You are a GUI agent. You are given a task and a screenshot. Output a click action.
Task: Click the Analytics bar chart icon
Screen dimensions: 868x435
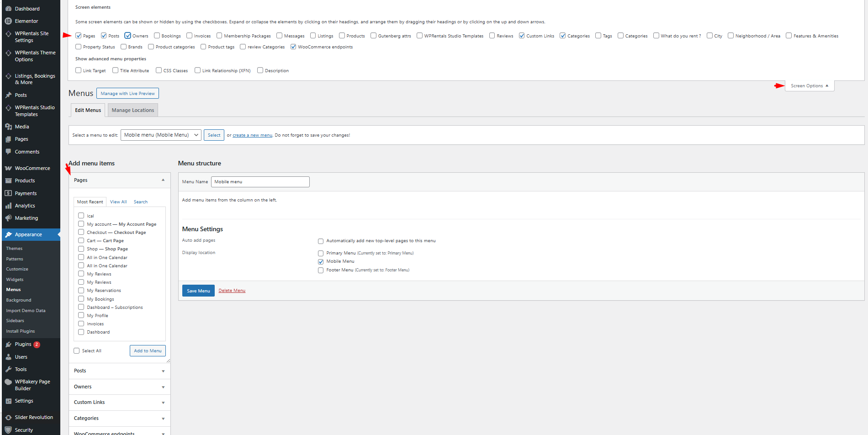(8, 206)
